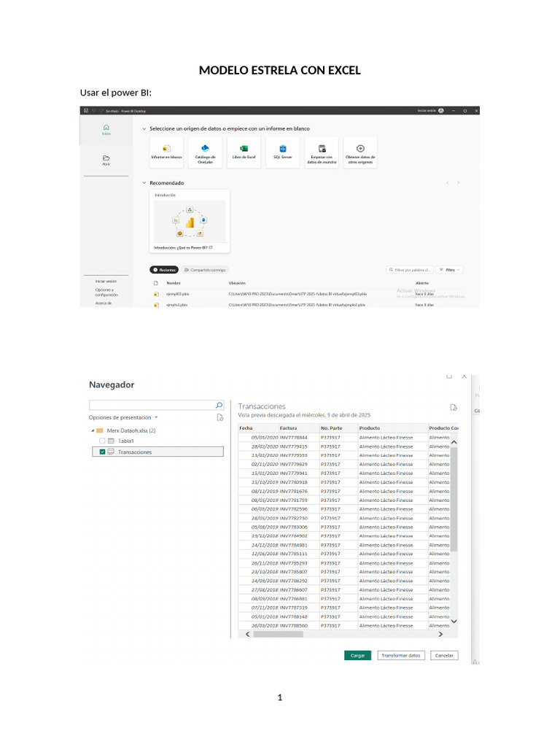
Task: Uncheck the Transacciones checkbox
Action: point(102,452)
